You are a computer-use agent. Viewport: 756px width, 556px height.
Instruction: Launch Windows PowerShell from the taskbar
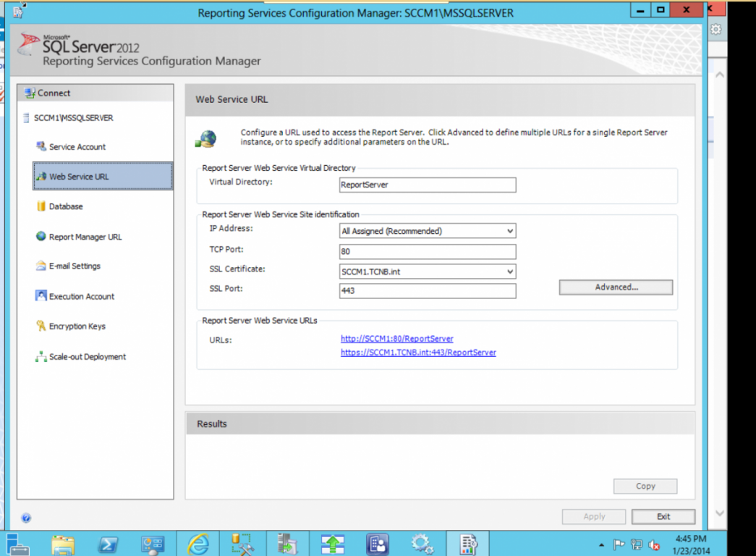[107, 544]
